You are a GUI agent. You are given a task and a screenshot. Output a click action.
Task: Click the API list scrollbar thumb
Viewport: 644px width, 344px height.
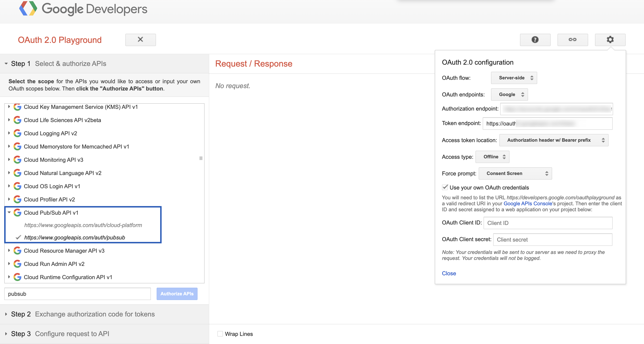tap(201, 158)
